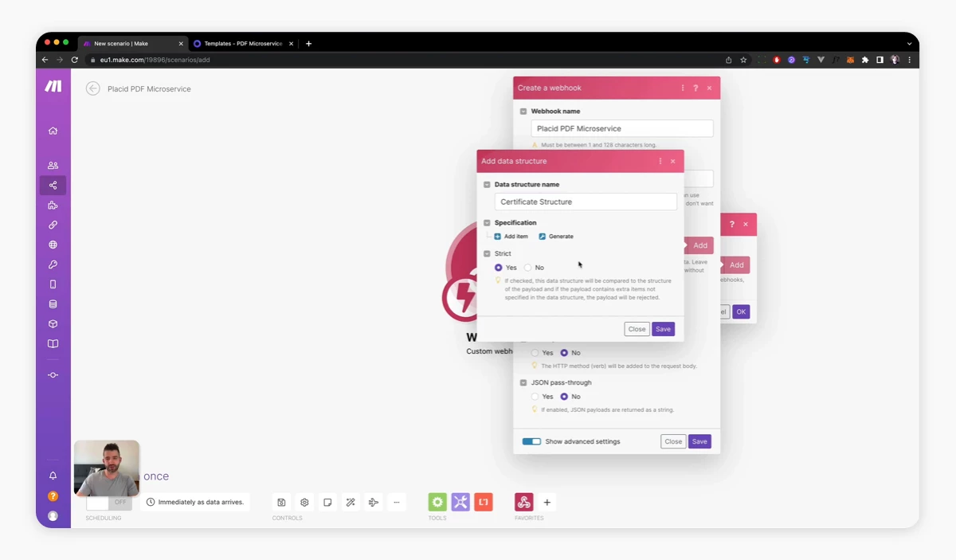Image resolution: width=956 pixels, height=560 pixels.
Task: Open Data structures via the cube sidebar icon
Action: [x=53, y=324]
